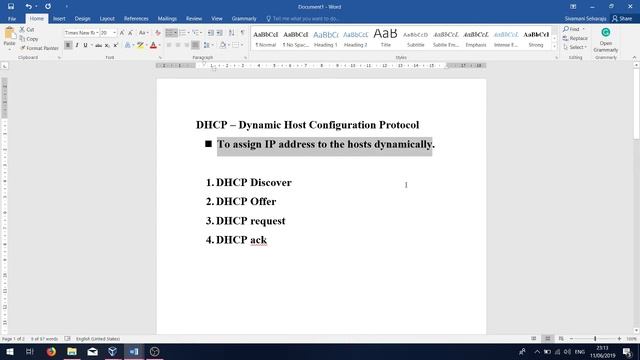Click Replace in Editing group
The height and width of the screenshot is (360, 640).
click(575, 38)
